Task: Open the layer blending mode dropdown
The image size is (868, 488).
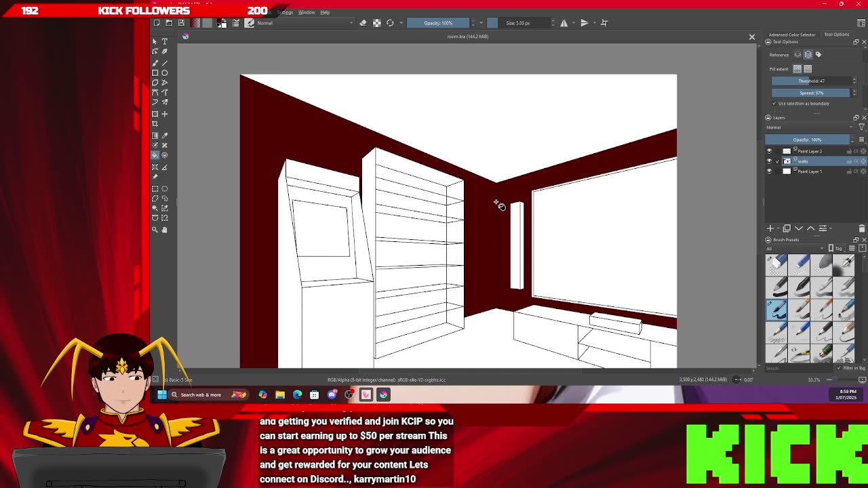Action: pos(809,127)
